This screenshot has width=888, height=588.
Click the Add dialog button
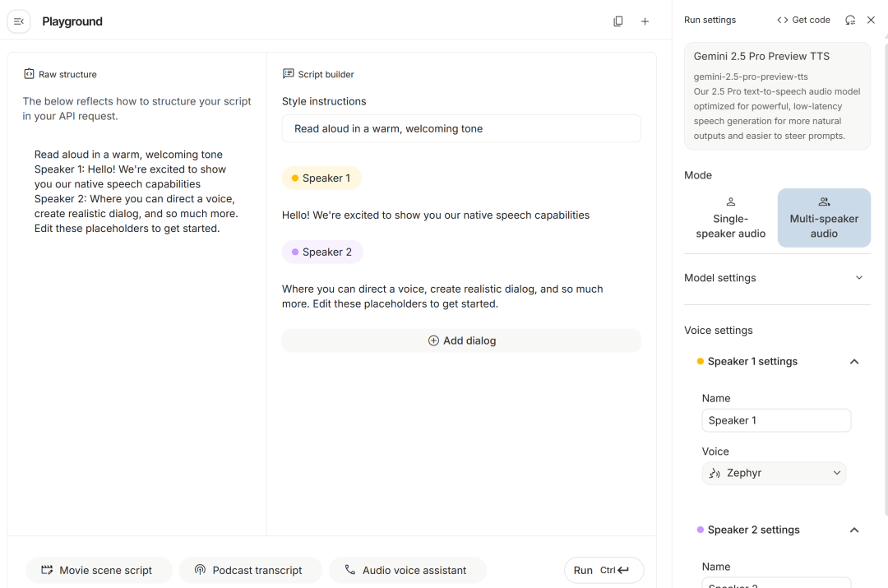pos(461,340)
